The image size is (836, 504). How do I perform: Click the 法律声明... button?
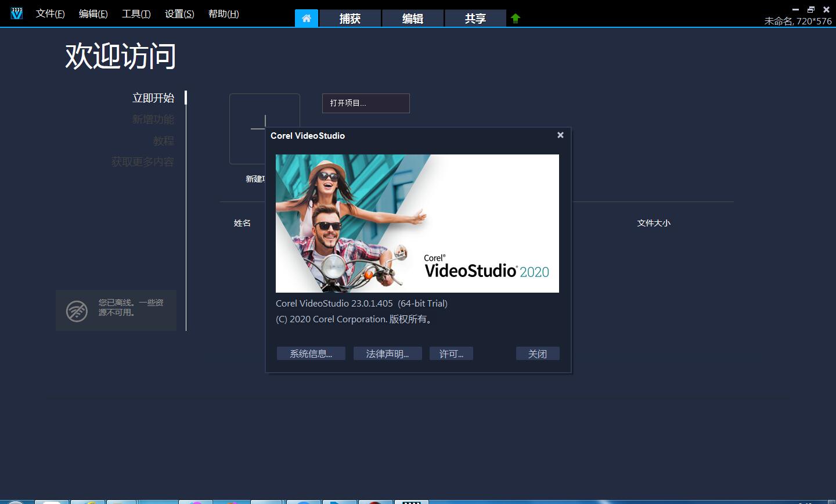pos(387,354)
